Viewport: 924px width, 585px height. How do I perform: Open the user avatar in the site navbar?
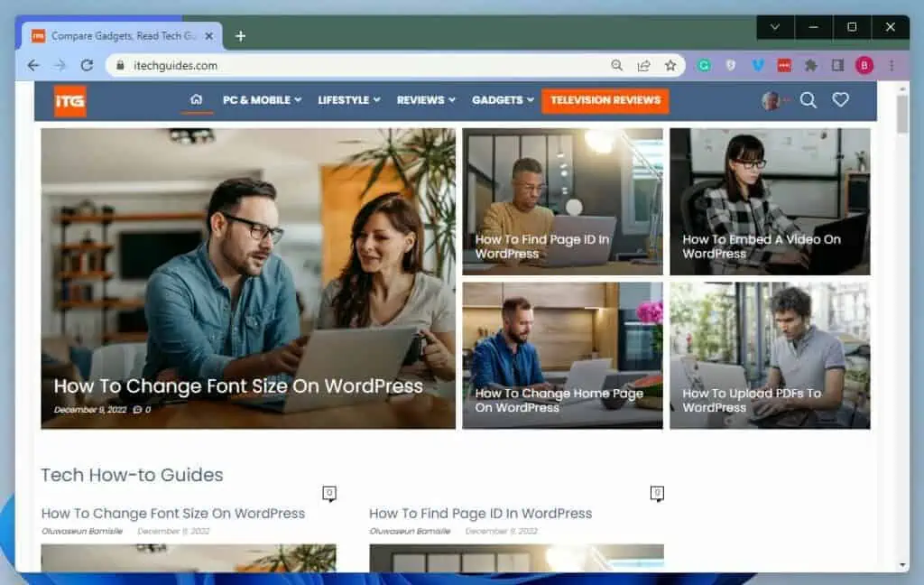[772, 100]
